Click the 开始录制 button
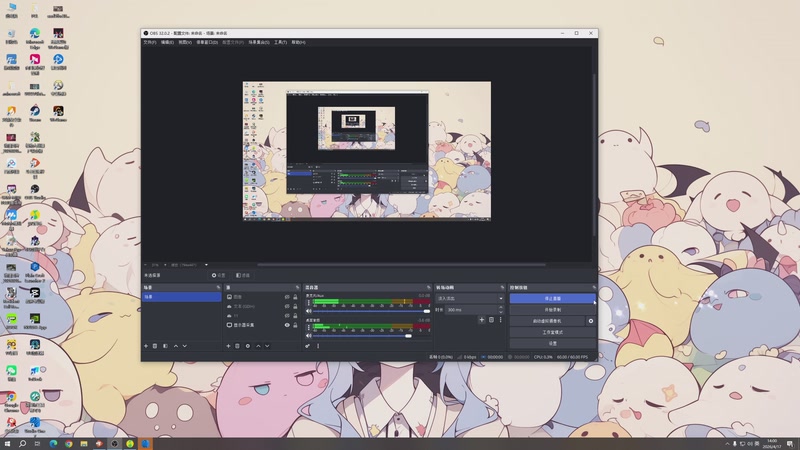The image size is (800, 450). click(x=553, y=310)
